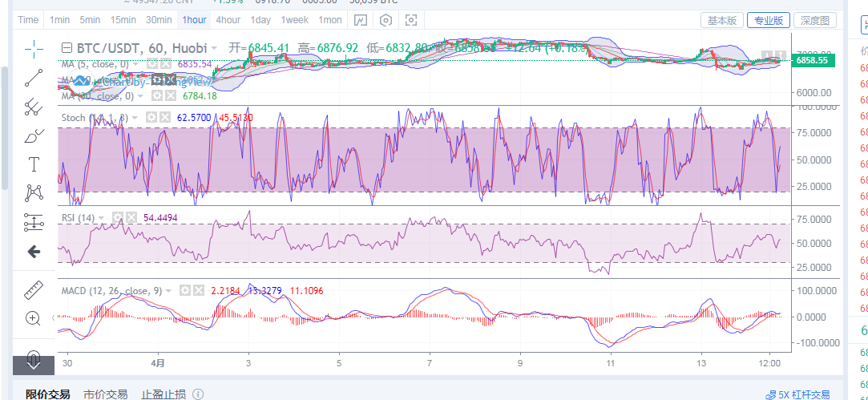
Task: Switch to 15min interval
Action: click(x=123, y=21)
